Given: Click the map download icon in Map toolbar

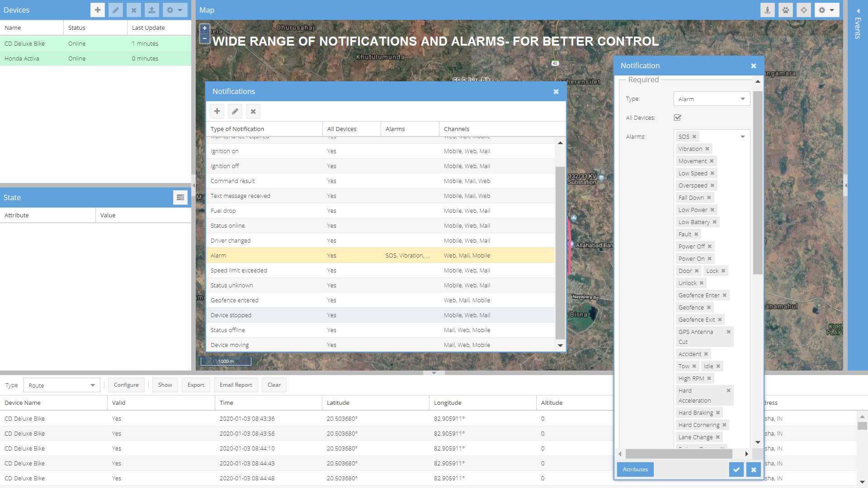Looking at the screenshot, I should coord(768,10).
